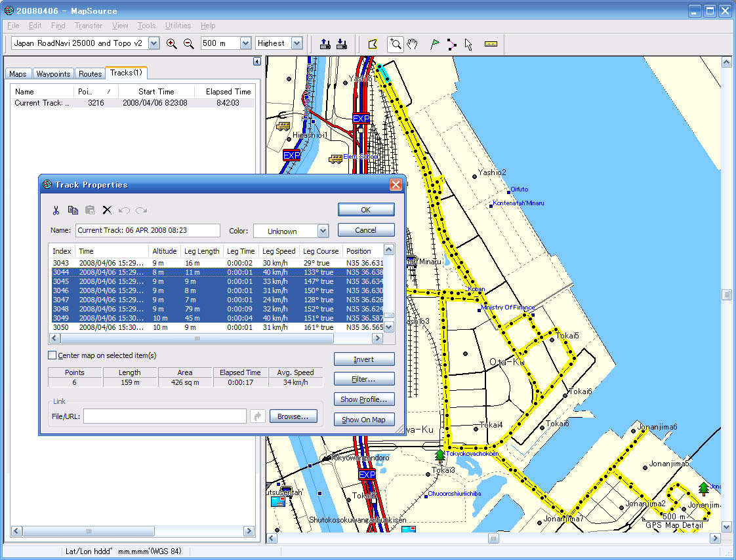Select the Distance/Bearing ruler tool

491,44
